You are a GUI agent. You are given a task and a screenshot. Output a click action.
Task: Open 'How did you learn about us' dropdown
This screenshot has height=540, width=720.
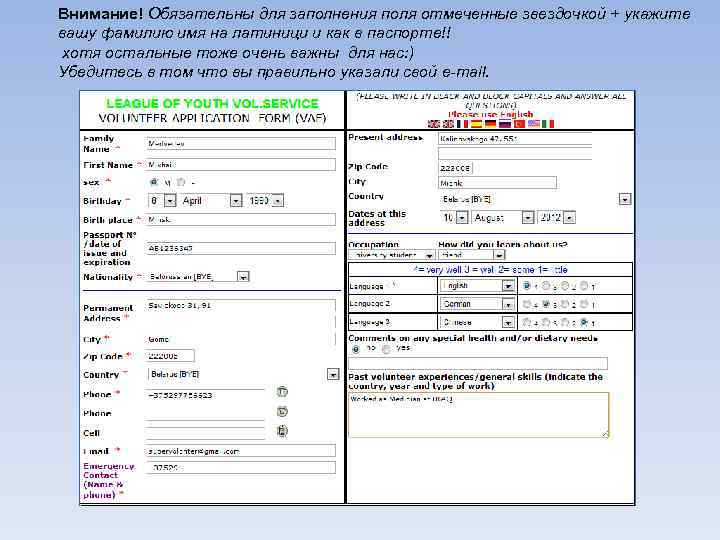pos(499,255)
